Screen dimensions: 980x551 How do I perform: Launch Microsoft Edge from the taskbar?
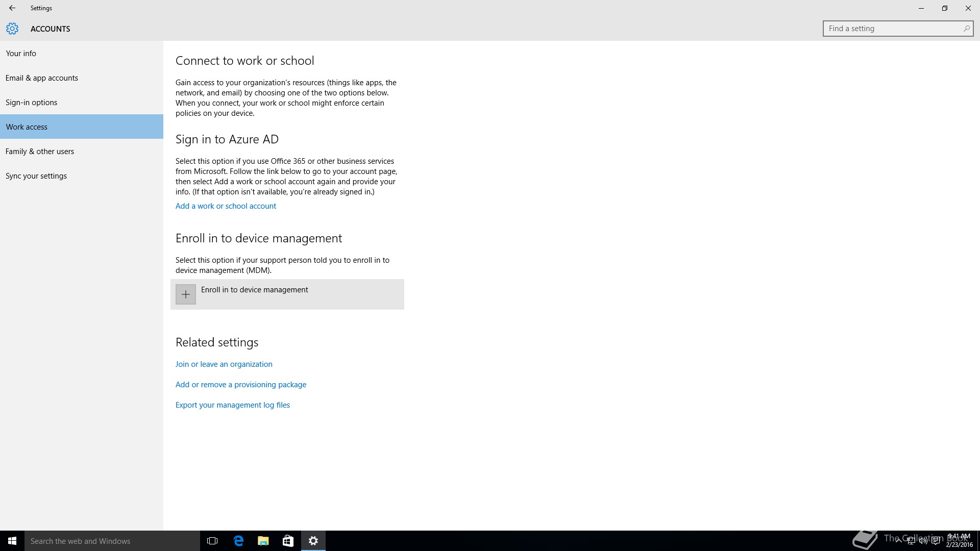pos(238,541)
